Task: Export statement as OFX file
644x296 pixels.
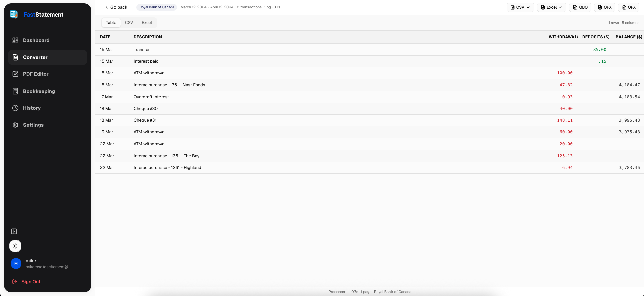Action: (605, 7)
